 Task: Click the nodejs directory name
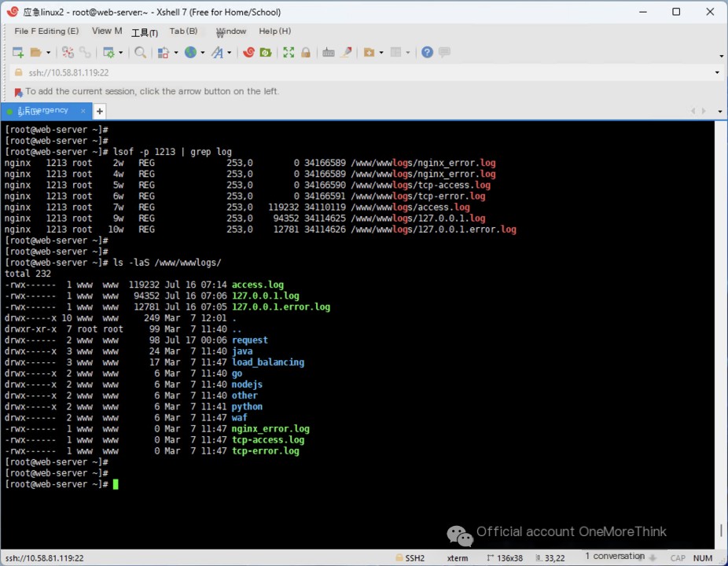click(x=247, y=384)
